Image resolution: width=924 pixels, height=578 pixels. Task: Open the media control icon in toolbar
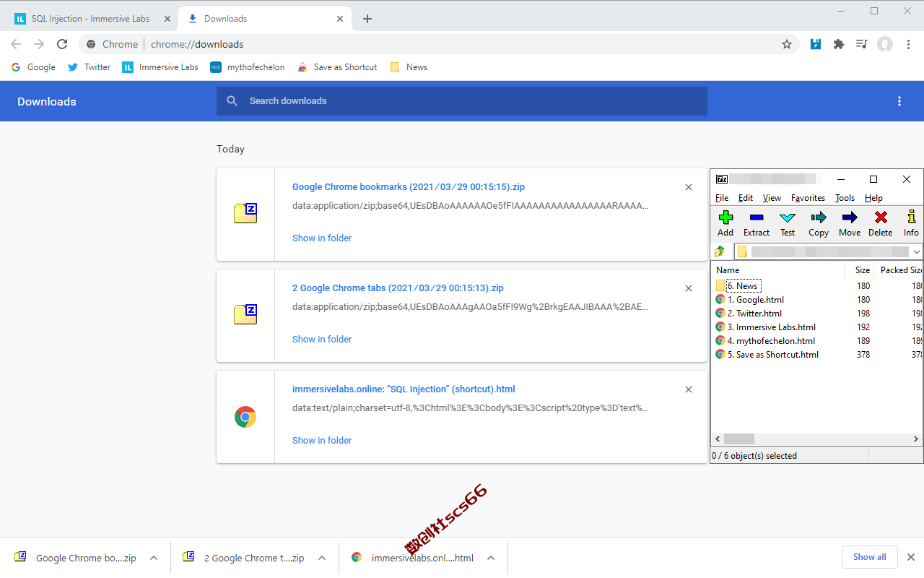click(x=861, y=44)
